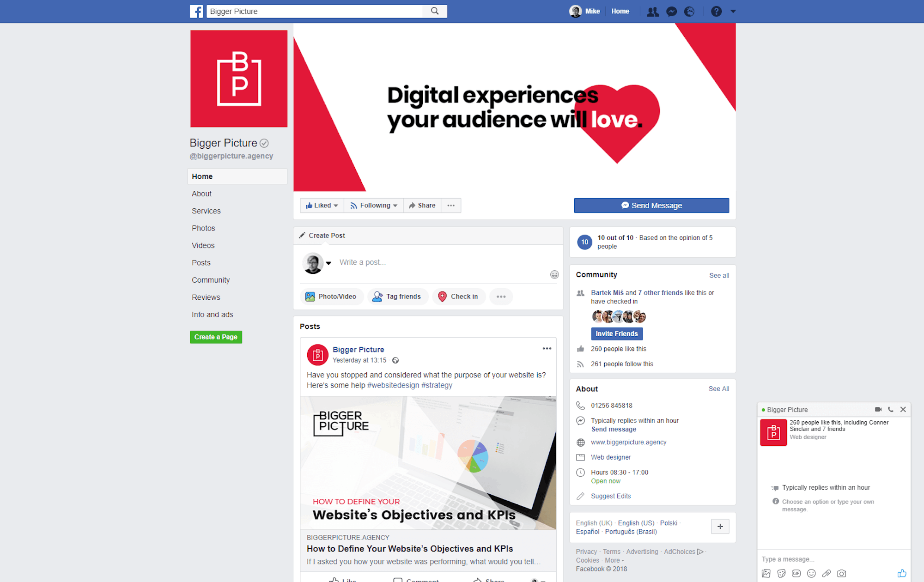Click the Facebook logo icon
The height and width of the screenshot is (582, 924).
point(196,11)
